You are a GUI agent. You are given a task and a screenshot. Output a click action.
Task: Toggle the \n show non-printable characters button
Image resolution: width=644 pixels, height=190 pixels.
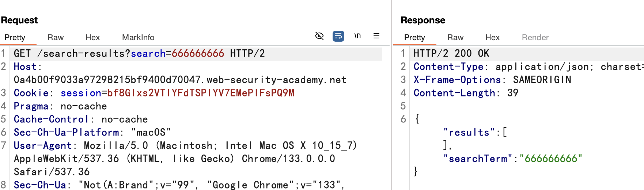(x=357, y=36)
